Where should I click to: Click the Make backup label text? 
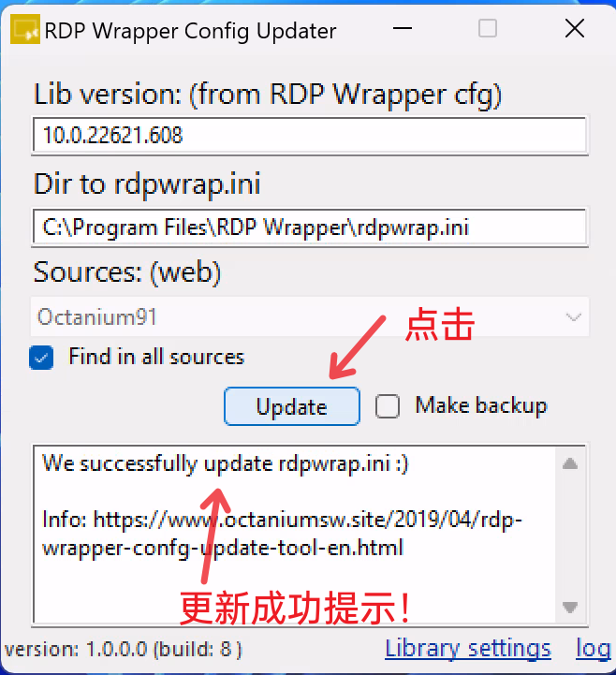(481, 405)
